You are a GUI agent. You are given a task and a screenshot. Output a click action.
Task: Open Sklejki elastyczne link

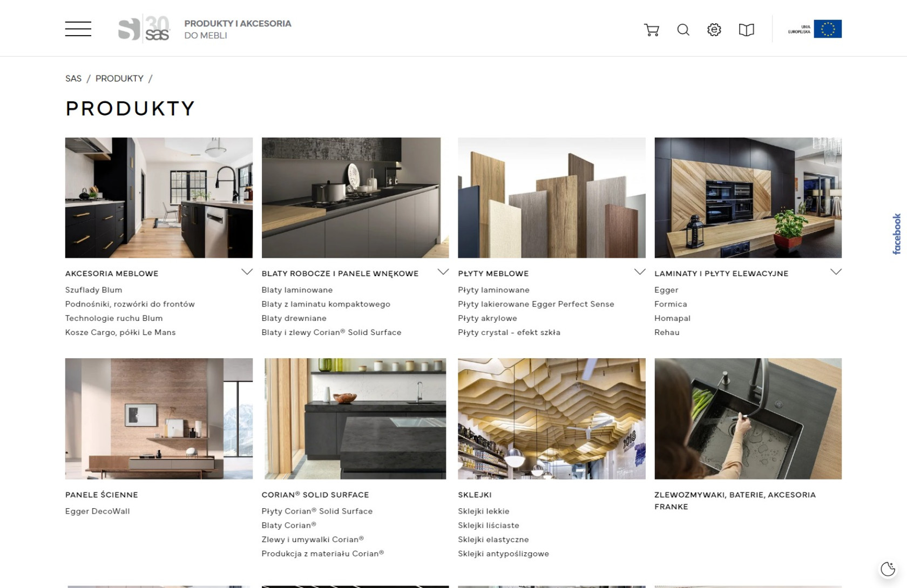pos(493,539)
